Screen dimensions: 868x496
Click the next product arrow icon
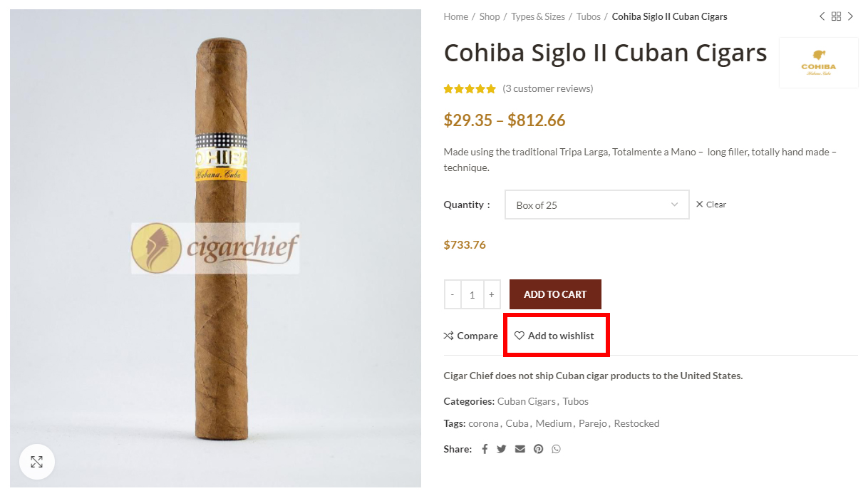(850, 16)
